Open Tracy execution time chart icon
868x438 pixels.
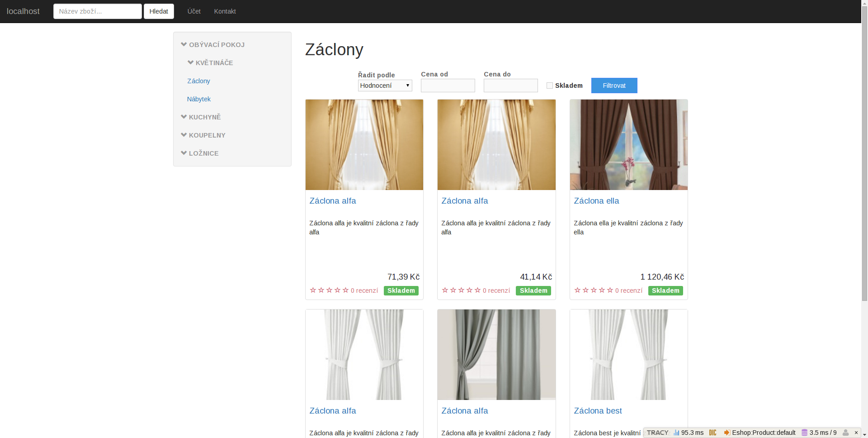[676, 433]
